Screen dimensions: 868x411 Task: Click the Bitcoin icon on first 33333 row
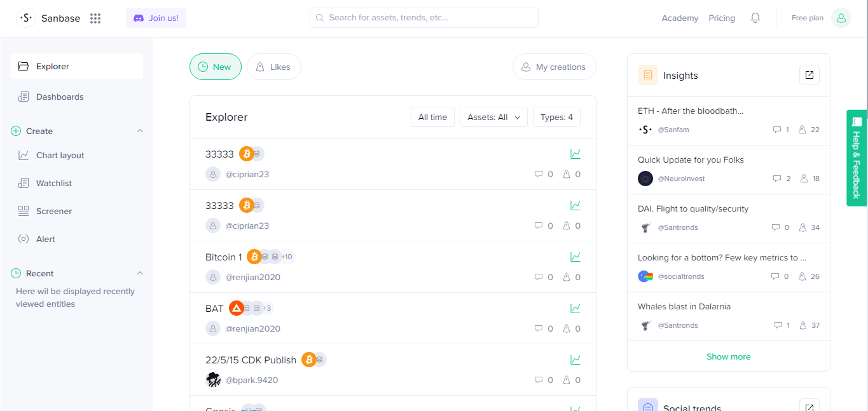246,154
